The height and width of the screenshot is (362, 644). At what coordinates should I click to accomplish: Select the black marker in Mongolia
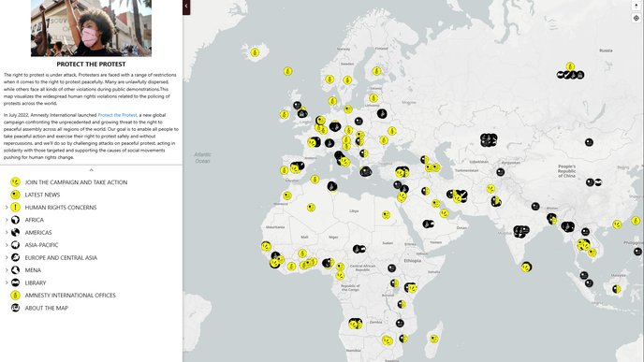[x=589, y=142]
